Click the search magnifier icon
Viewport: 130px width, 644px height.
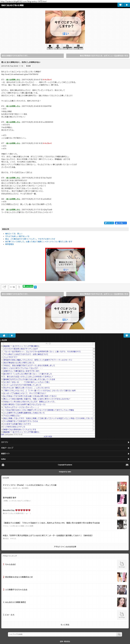pos(120,634)
